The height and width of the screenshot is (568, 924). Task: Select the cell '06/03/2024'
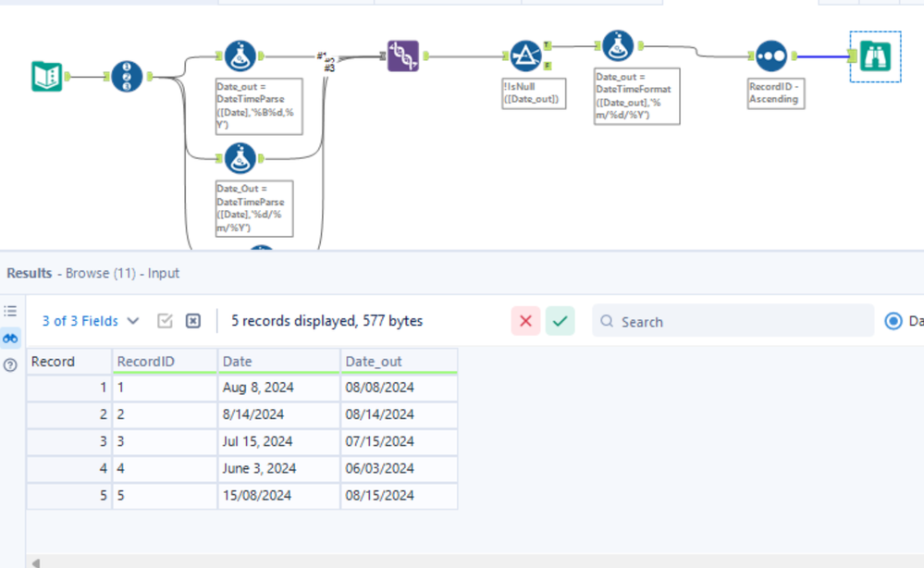click(399, 469)
